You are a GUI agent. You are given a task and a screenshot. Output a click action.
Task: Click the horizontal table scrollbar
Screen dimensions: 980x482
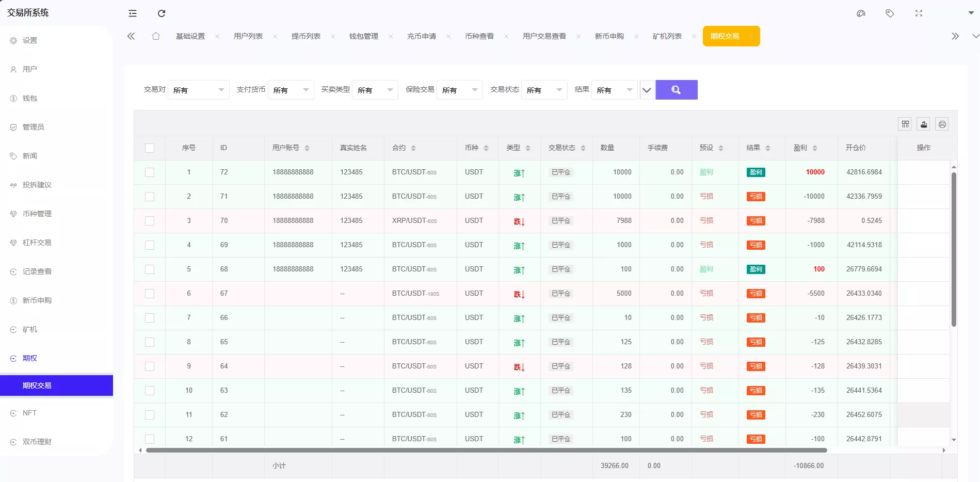[486, 451]
